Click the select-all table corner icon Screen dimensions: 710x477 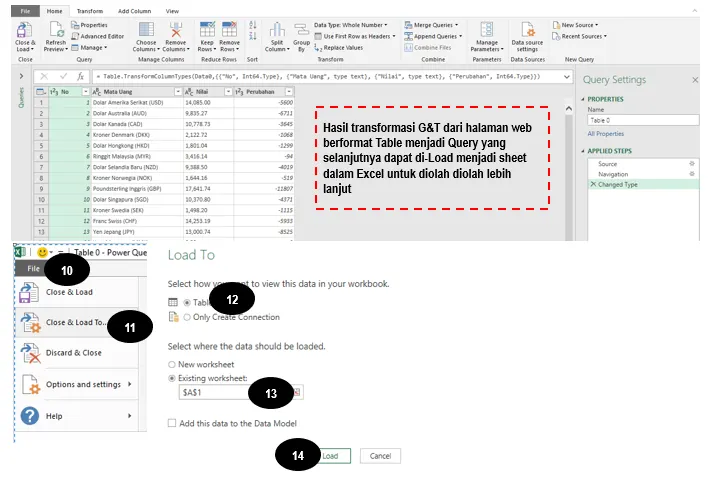pos(41,92)
